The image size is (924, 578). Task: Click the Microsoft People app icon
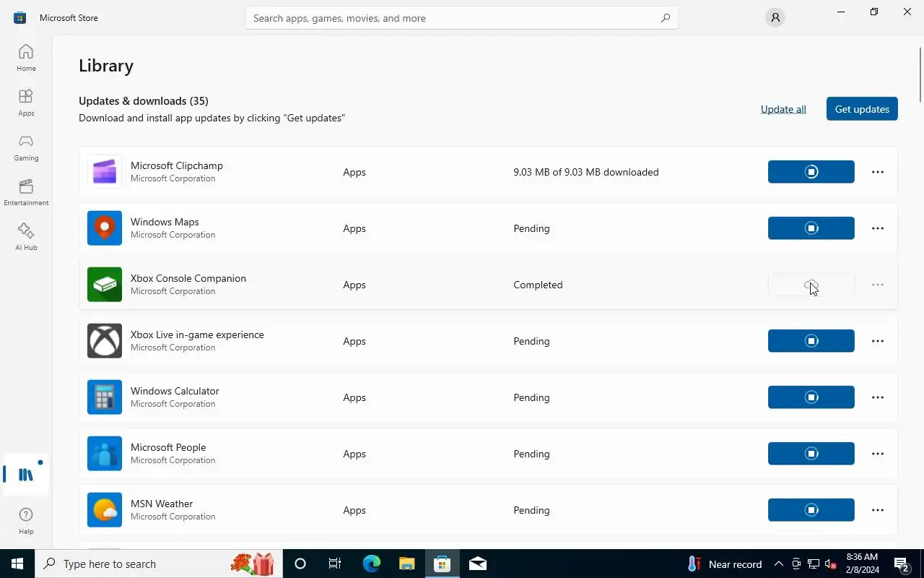tap(105, 454)
